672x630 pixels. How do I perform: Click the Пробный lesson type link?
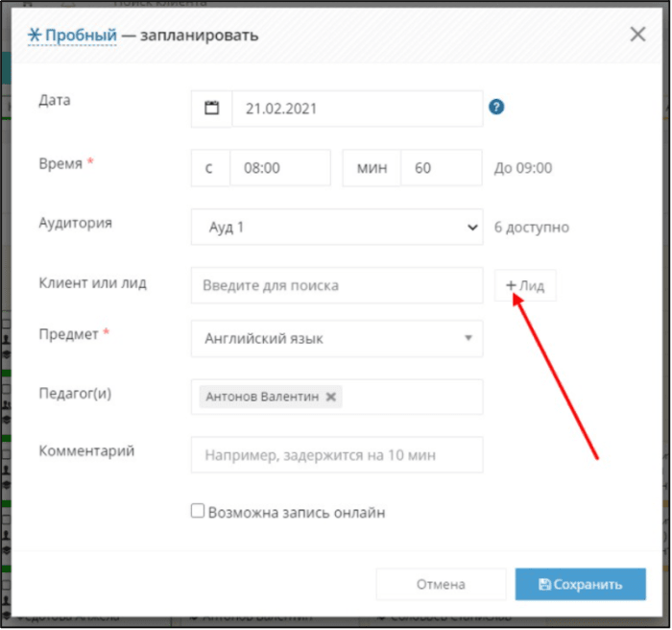pos(81,36)
